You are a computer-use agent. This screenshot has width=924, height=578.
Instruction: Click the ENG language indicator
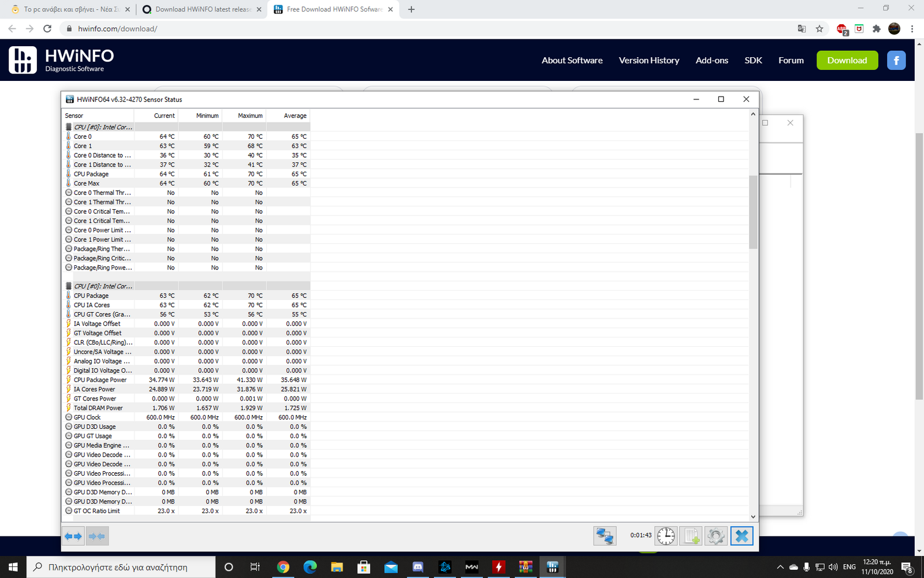click(850, 567)
